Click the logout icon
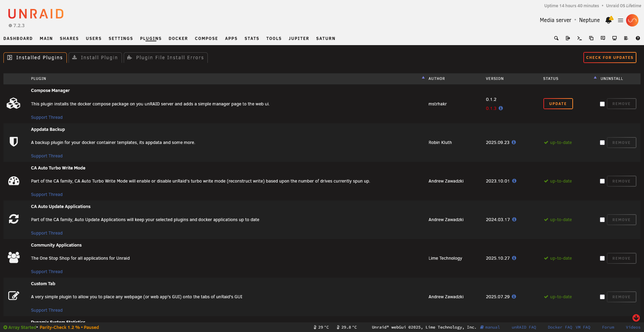 (x=568, y=38)
